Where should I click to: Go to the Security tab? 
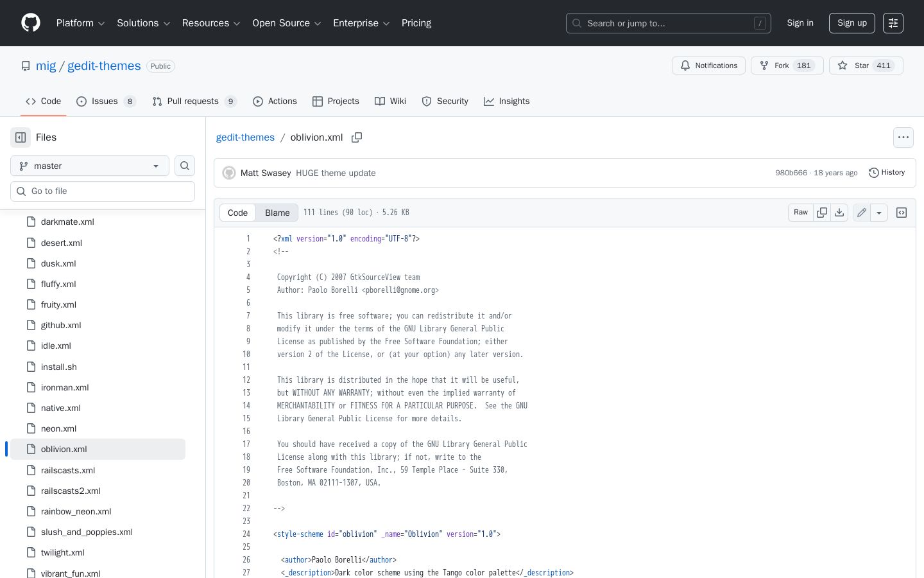tap(445, 101)
